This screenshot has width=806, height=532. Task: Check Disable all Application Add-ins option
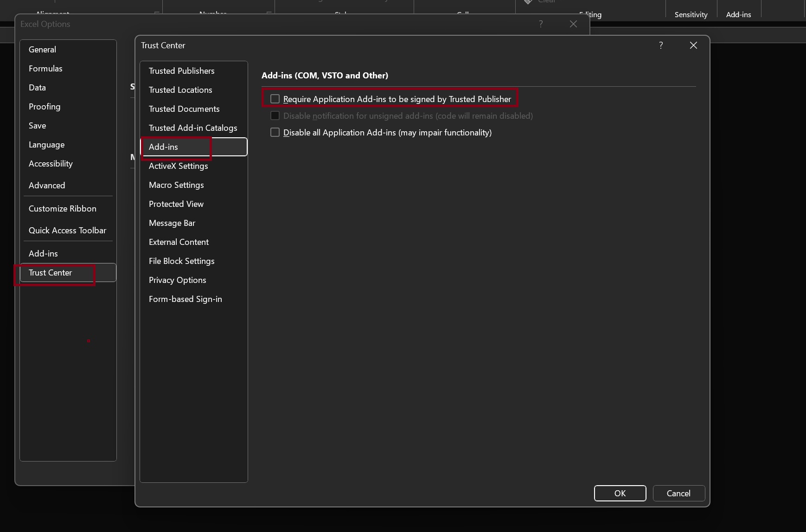coord(275,132)
